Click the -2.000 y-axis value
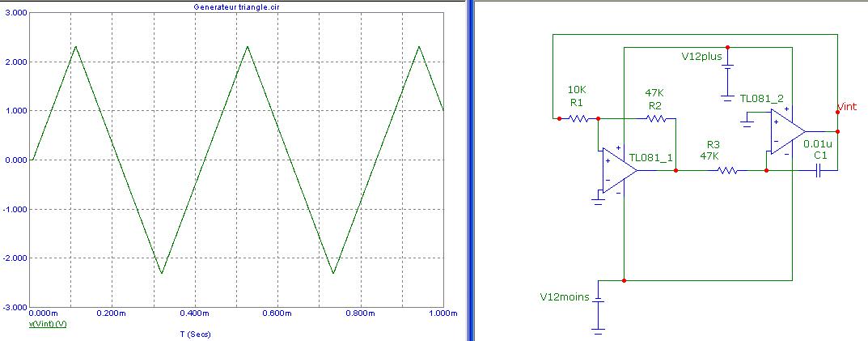 (14, 258)
